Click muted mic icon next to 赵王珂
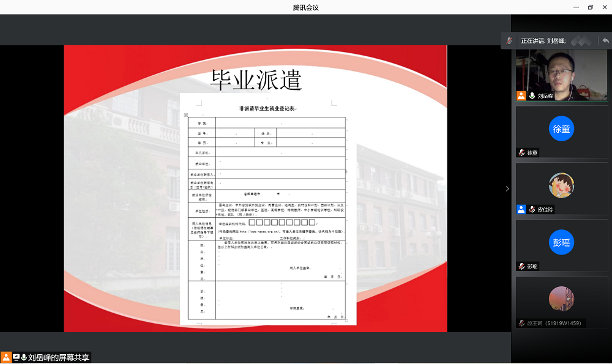Image resolution: width=612 pixels, height=364 pixels. (x=521, y=323)
